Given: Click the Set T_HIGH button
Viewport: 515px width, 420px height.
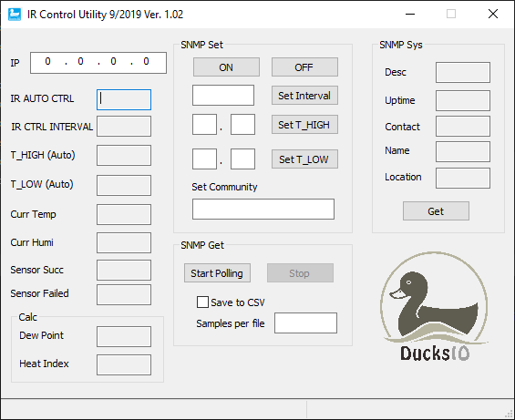Looking at the screenshot, I should pos(304,125).
